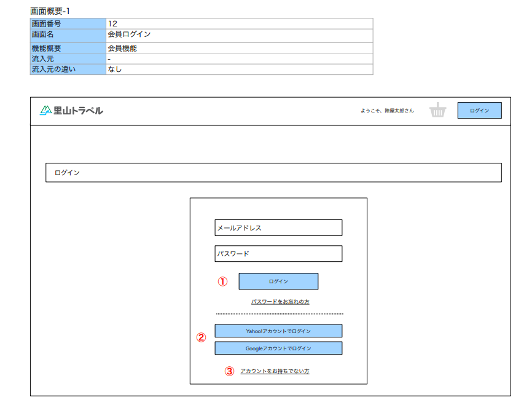Click the header ログイン button
The height and width of the screenshot is (413, 532).
tap(479, 110)
